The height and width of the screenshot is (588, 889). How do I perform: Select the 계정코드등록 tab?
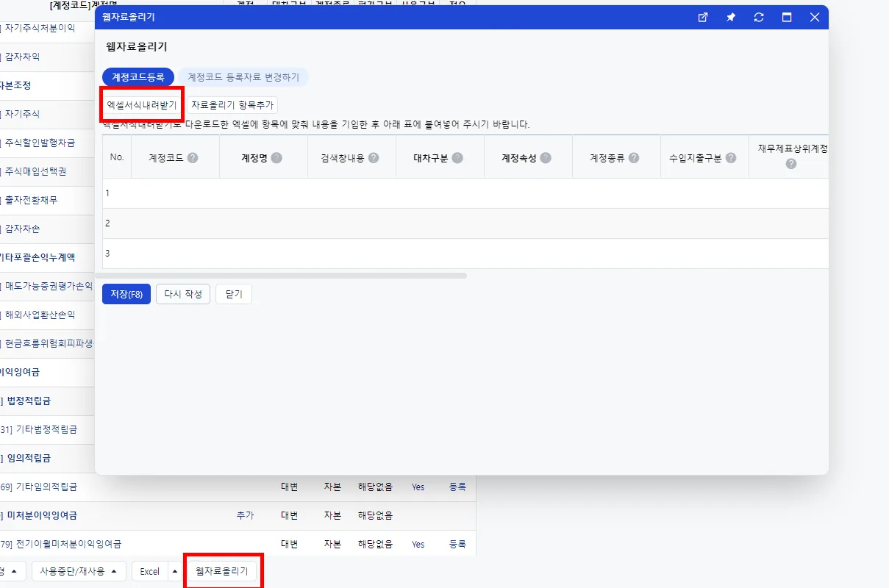point(138,76)
